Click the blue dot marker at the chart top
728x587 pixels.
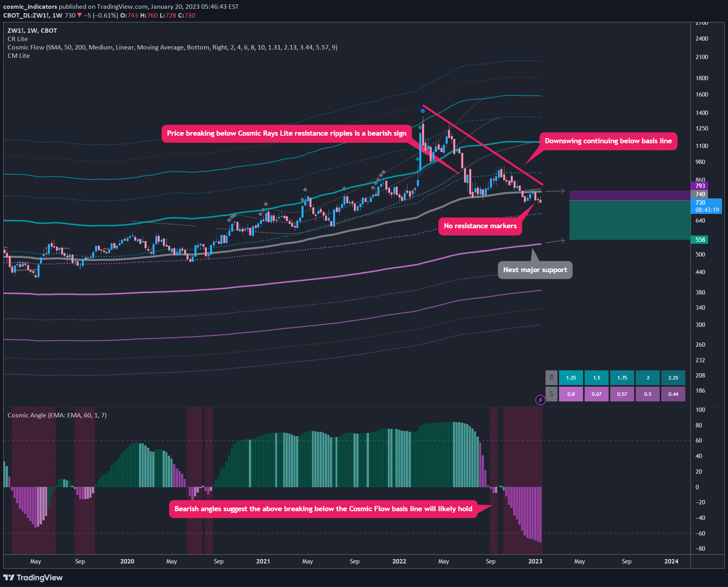point(423,111)
